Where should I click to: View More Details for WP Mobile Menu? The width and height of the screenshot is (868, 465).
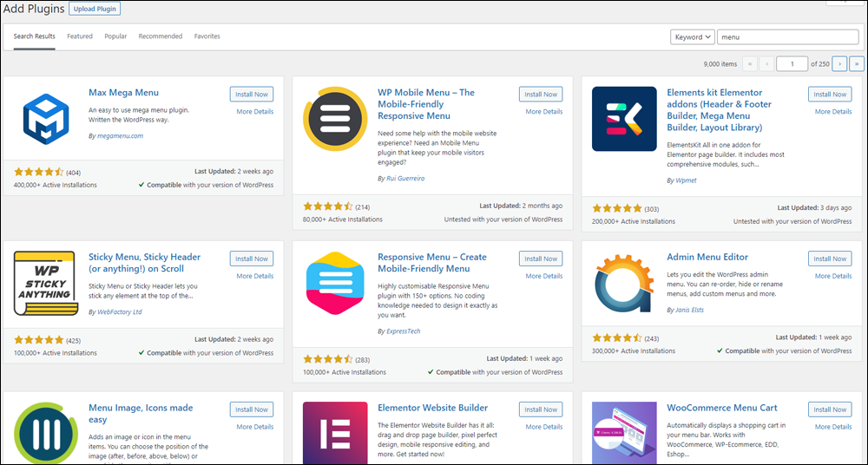click(544, 111)
